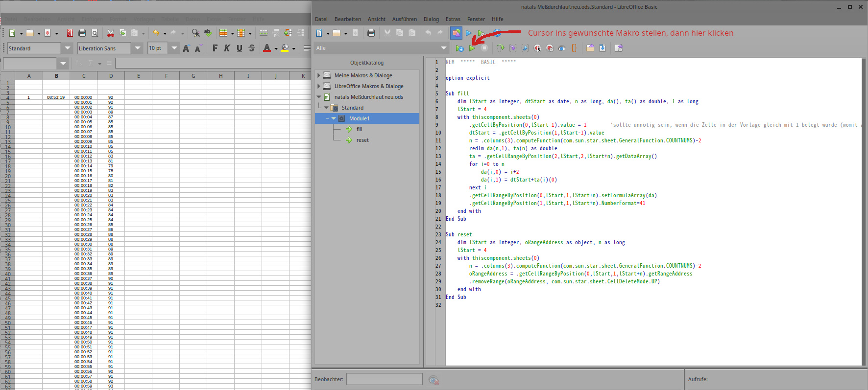Open the Hilfe menu
868x390 pixels.
point(498,19)
